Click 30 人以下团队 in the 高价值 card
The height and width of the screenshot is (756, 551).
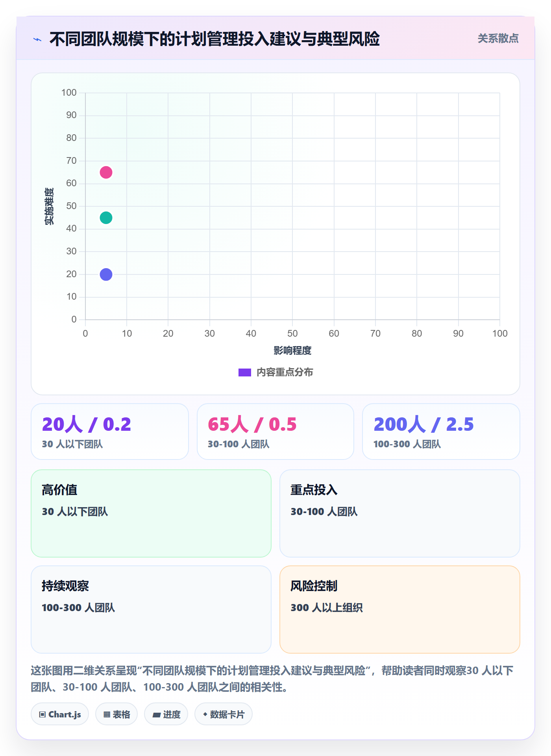(75, 511)
